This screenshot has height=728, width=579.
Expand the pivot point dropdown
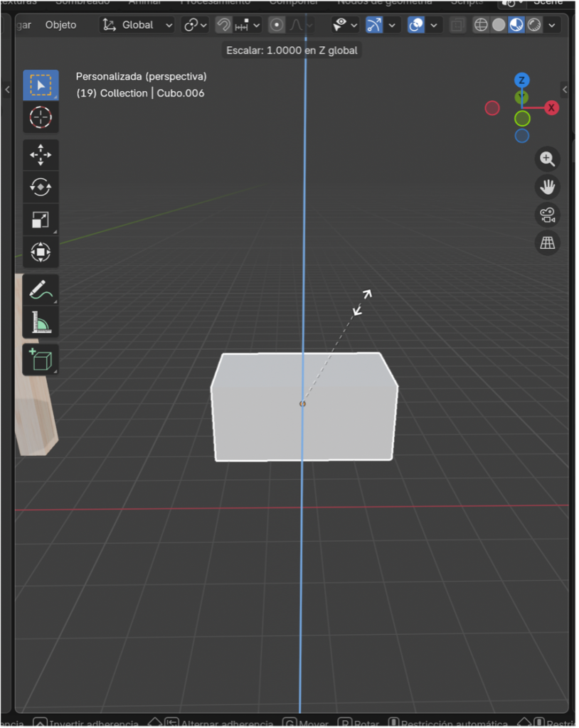point(195,25)
